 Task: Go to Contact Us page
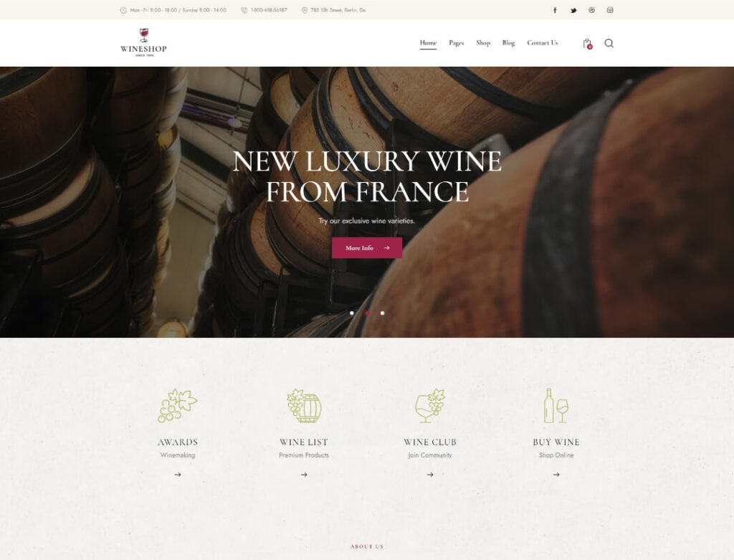tap(543, 42)
